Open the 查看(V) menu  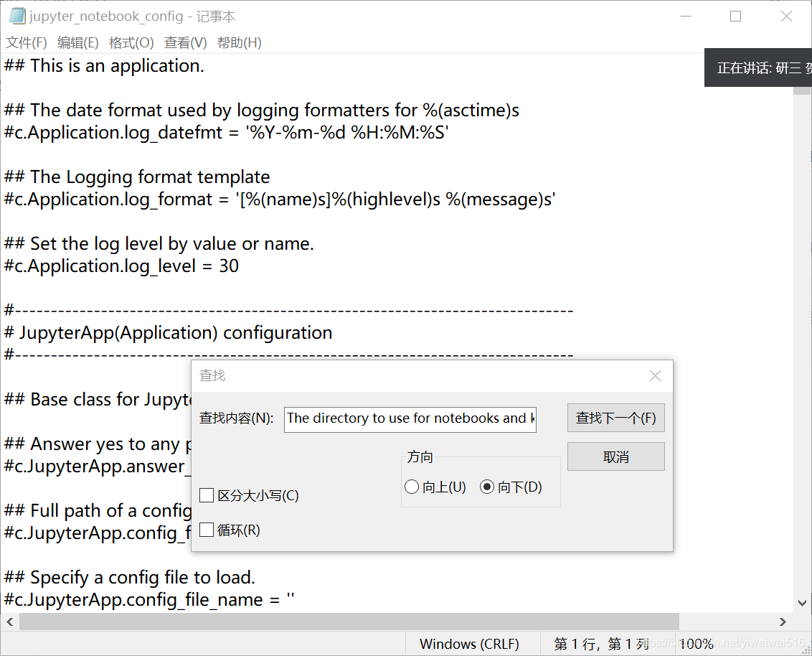185,42
